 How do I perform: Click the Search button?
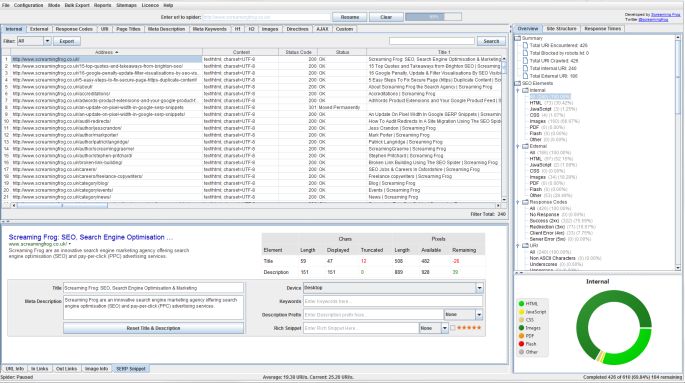click(491, 41)
